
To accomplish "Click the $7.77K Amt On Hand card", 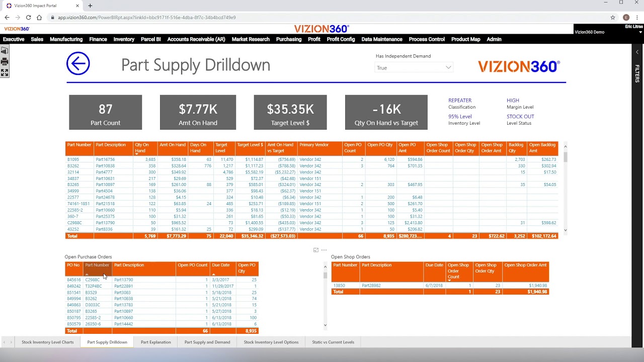I will pos(198,113).
